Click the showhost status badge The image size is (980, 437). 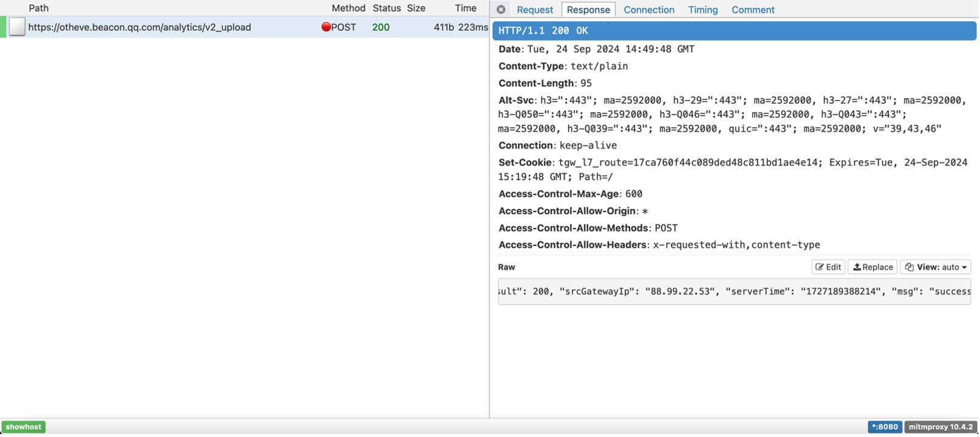[24, 427]
